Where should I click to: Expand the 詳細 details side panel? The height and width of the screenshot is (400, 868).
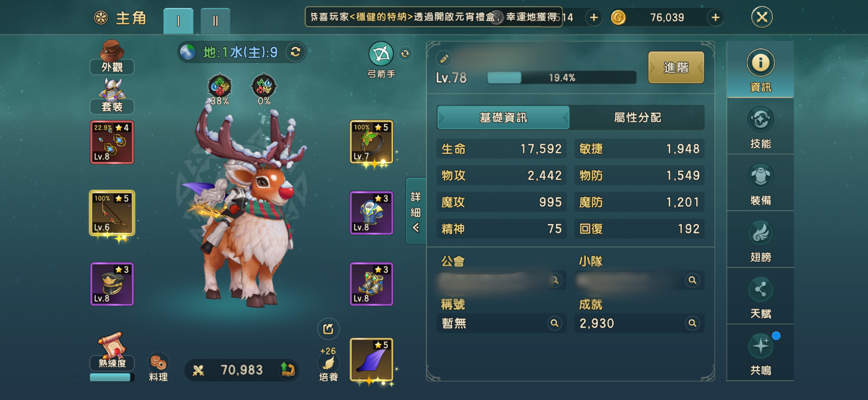pos(416,211)
